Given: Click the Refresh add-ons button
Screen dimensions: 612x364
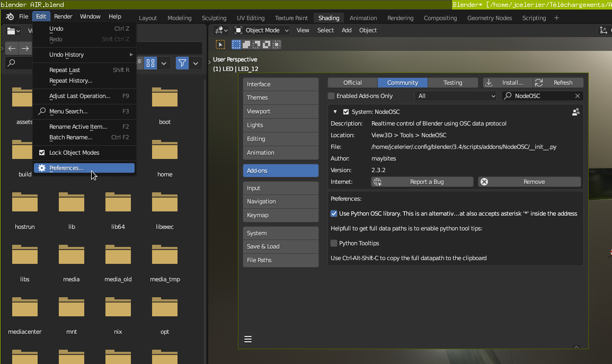Looking at the screenshot, I should pyautogui.click(x=558, y=83).
